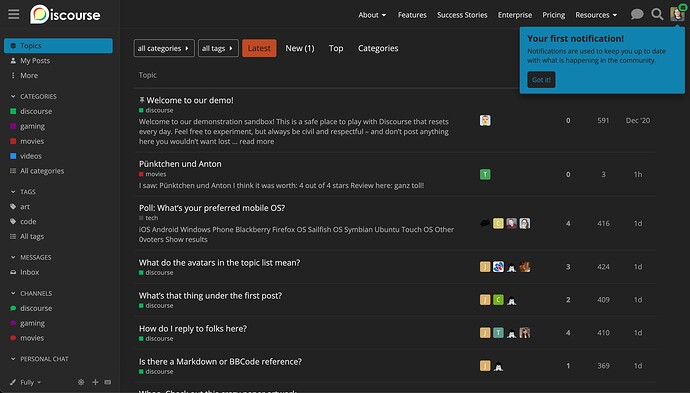Dismiss notification with 'Got it!' button
This screenshot has height=393, width=690.
(x=541, y=80)
